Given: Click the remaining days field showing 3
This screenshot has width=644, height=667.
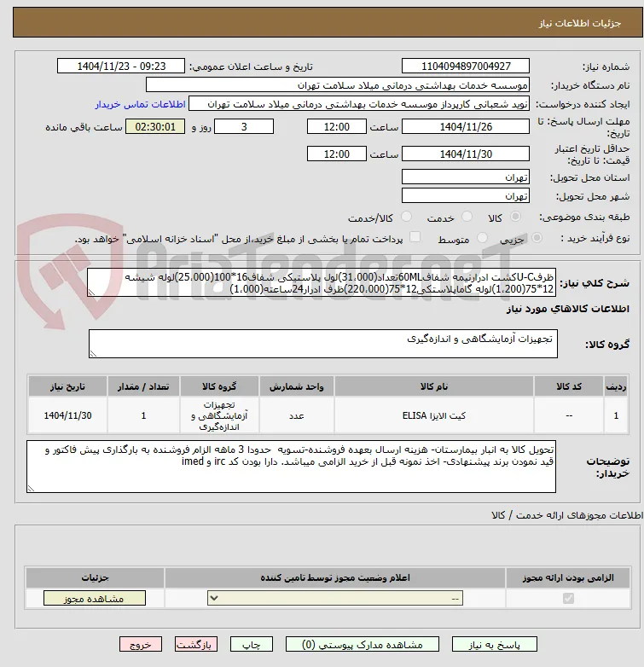Looking at the screenshot, I should [x=244, y=126].
